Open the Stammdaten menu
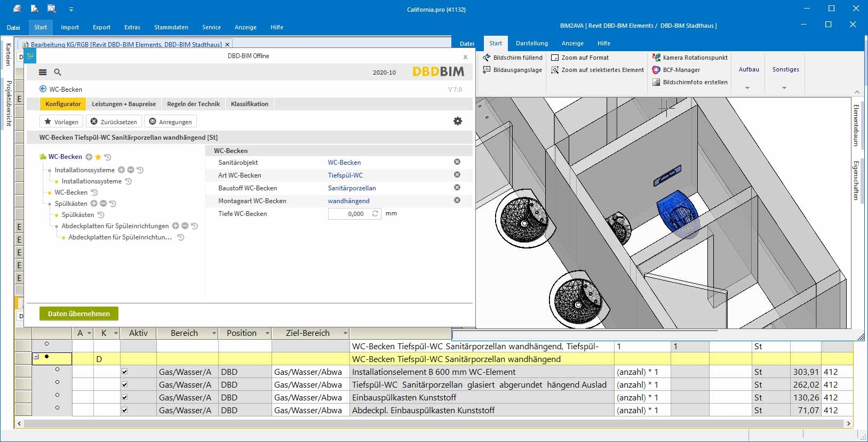This screenshot has height=442, width=868. tap(171, 27)
